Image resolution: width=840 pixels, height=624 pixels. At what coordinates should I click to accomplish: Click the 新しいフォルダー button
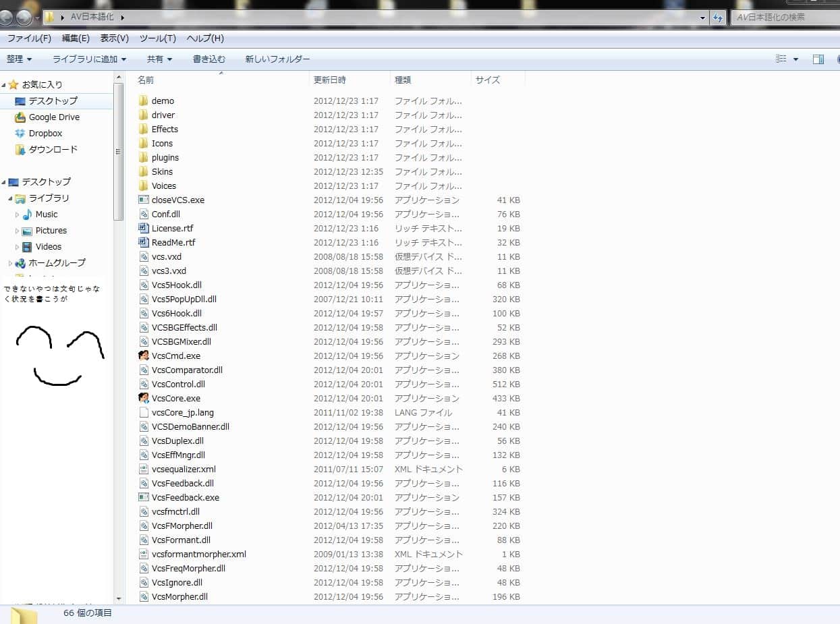[277, 59]
